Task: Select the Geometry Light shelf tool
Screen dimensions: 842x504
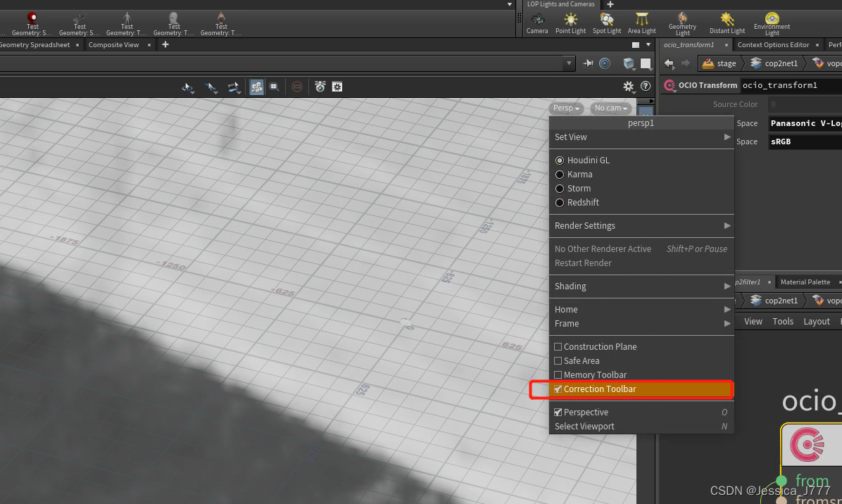Action: coord(682,24)
